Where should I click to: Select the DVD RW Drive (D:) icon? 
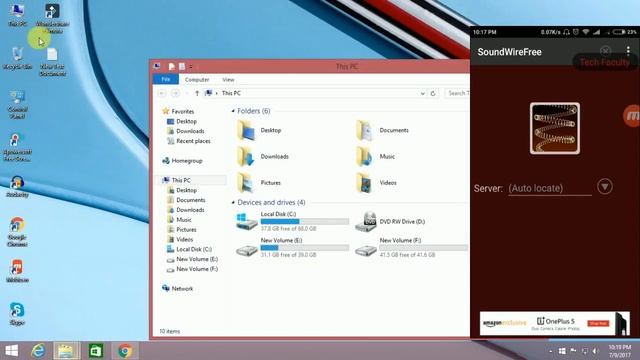pos(365,222)
